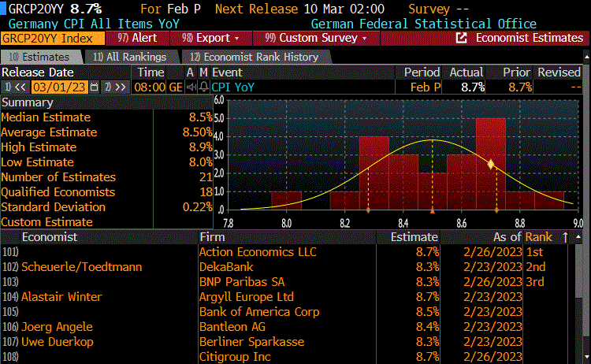Click the 08:00 release time
This screenshot has width=591, height=364.
[150, 87]
